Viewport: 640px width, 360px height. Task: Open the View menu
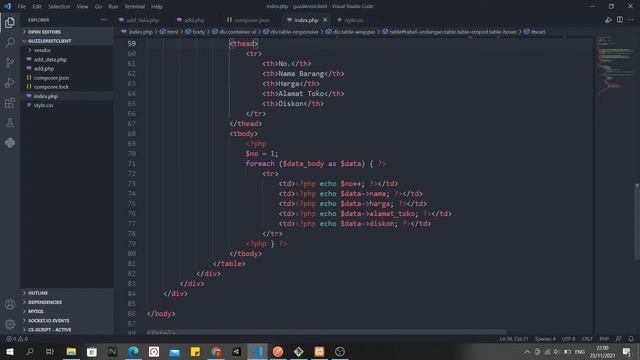tap(82, 7)
